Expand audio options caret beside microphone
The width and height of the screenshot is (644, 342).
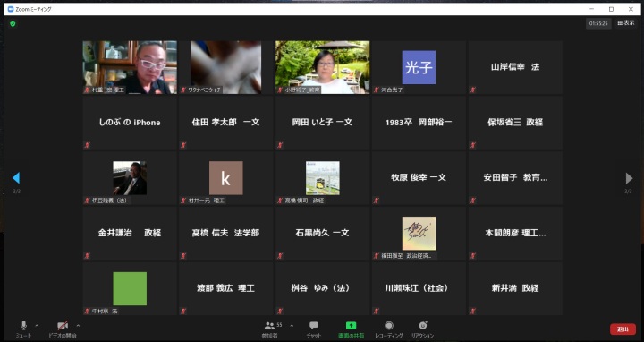click(37, 326)
